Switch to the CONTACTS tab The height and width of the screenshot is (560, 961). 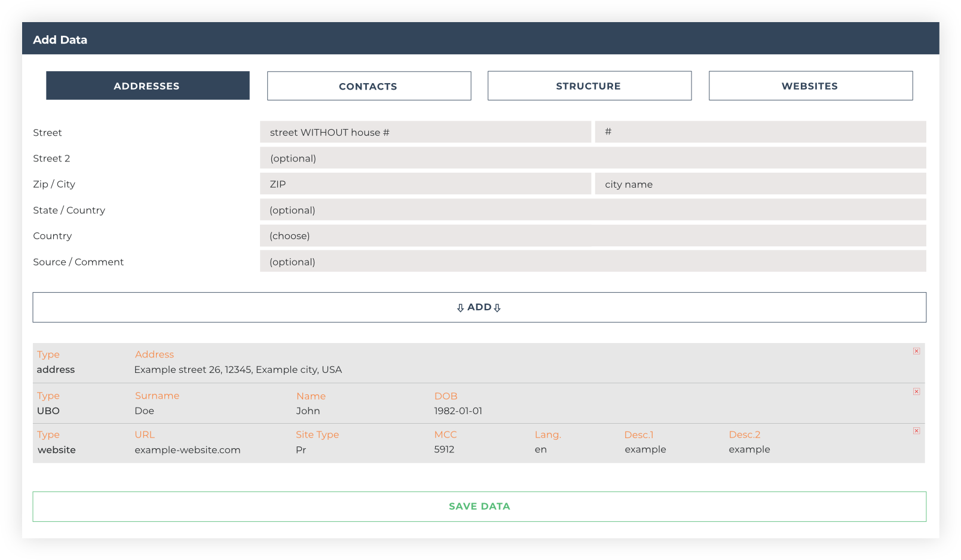tap(368, 85)
